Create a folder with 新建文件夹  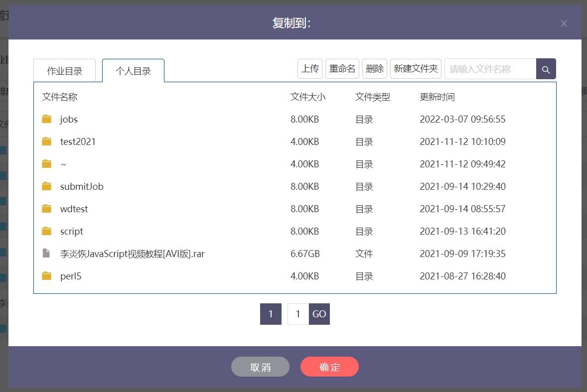click(x=416, y=69)
